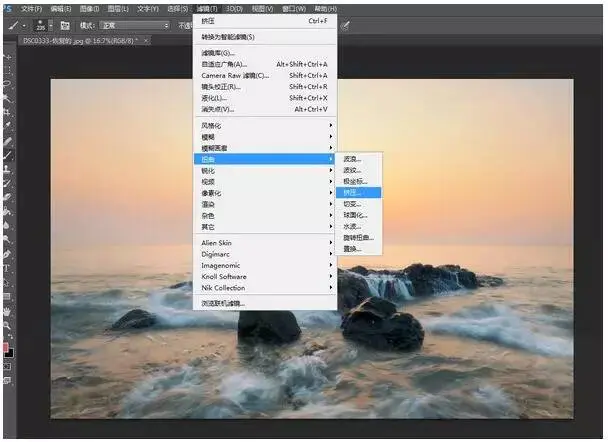Screen dimensions: 608x442
Task: Choose 挤压... in the 扭曲 submenu
Action: [359, 192]
